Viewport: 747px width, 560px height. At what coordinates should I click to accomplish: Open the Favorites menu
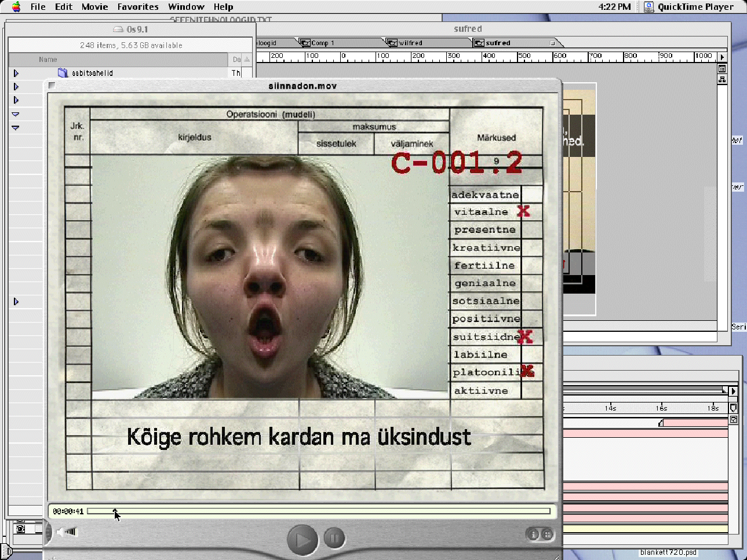[x=137, y=7]
